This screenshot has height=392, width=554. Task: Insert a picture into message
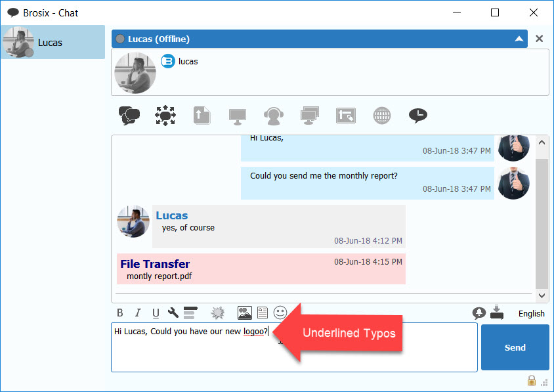(244, 313)
